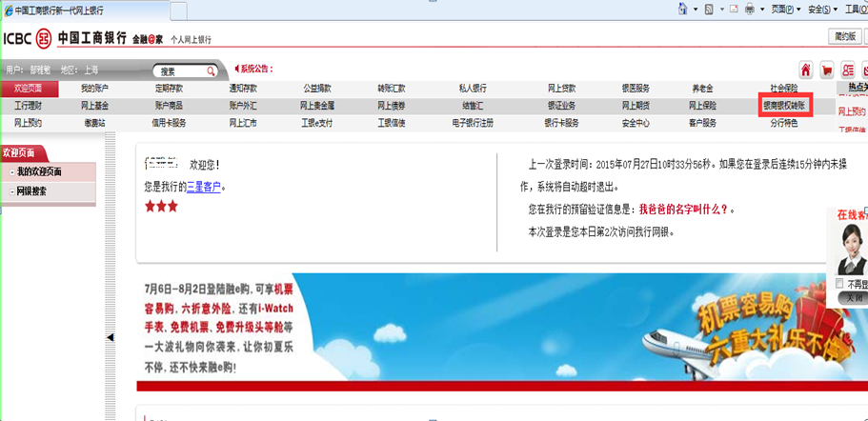Collapse the left sidebar with the arrow handle
This screenshot has width=868, height=421.
coord(110,337)
